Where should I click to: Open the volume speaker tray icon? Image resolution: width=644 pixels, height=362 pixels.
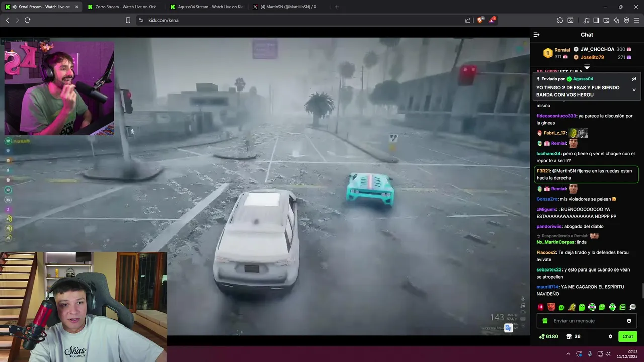point(608,354)
